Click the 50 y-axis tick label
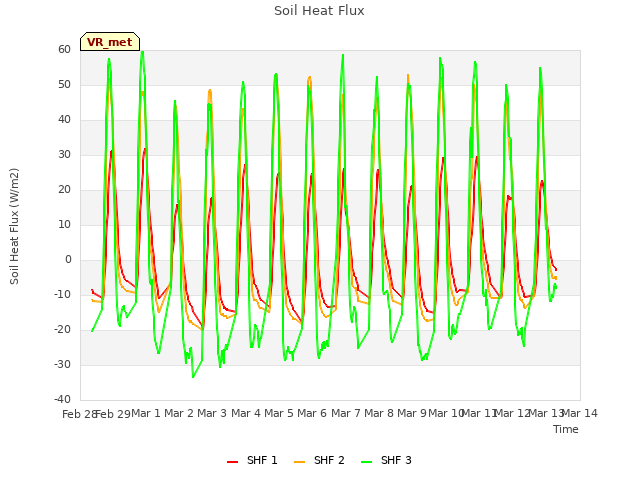The height and width of the screenshot is (480, 640). (x=64, y=84)
